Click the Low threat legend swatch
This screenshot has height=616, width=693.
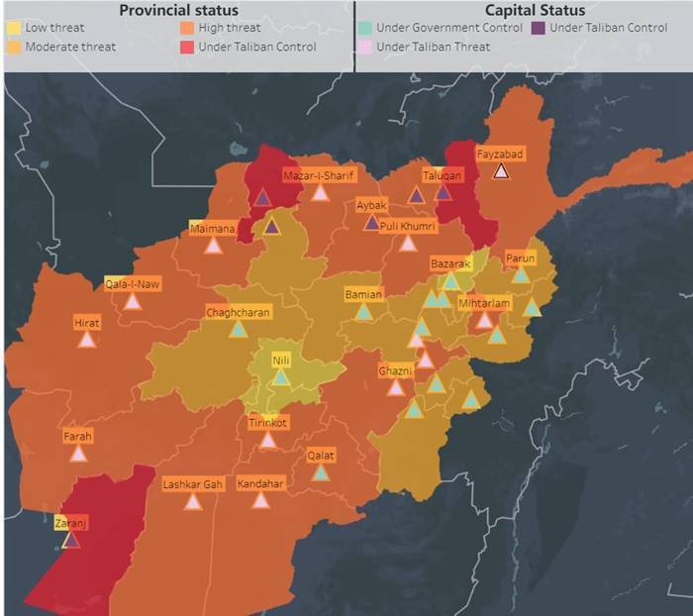[14, 28]
